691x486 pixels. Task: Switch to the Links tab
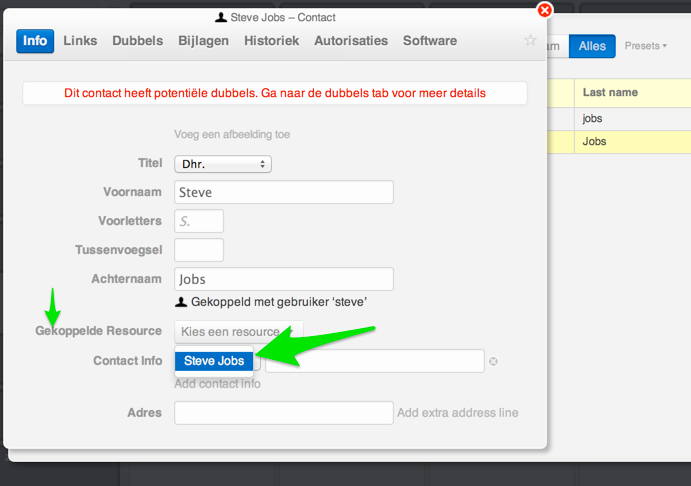(80, 41)
